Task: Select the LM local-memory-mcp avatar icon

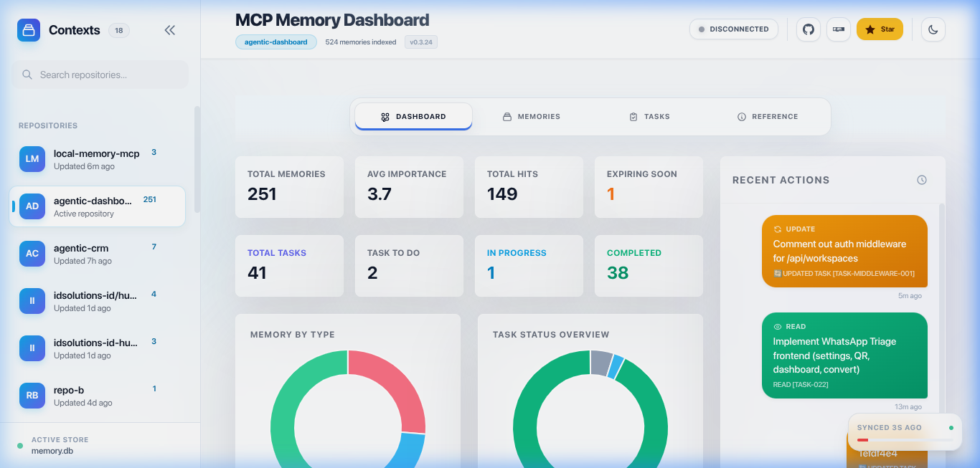Action: click(32, 158)
